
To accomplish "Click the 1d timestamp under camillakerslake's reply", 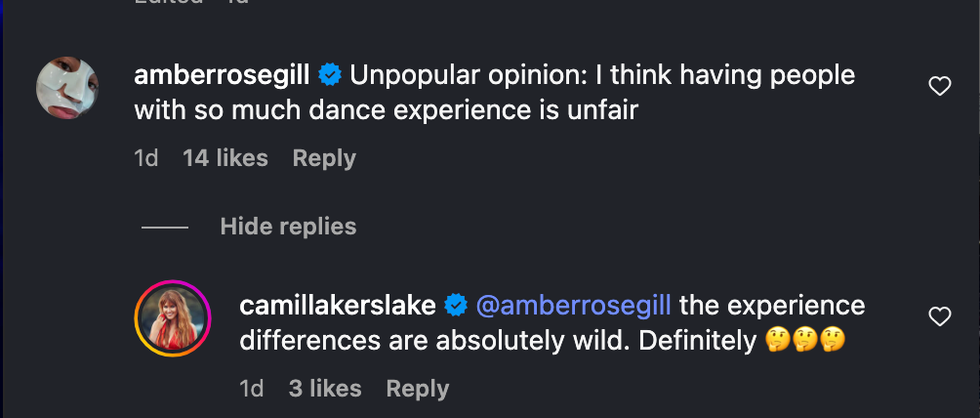I will tap(252, 389).
